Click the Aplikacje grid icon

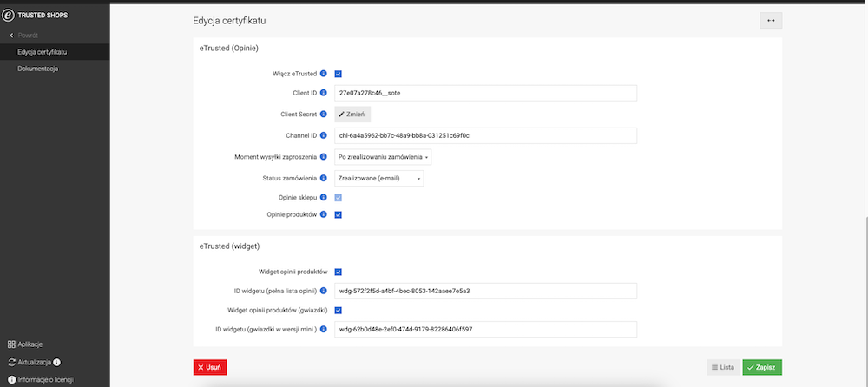11,344
